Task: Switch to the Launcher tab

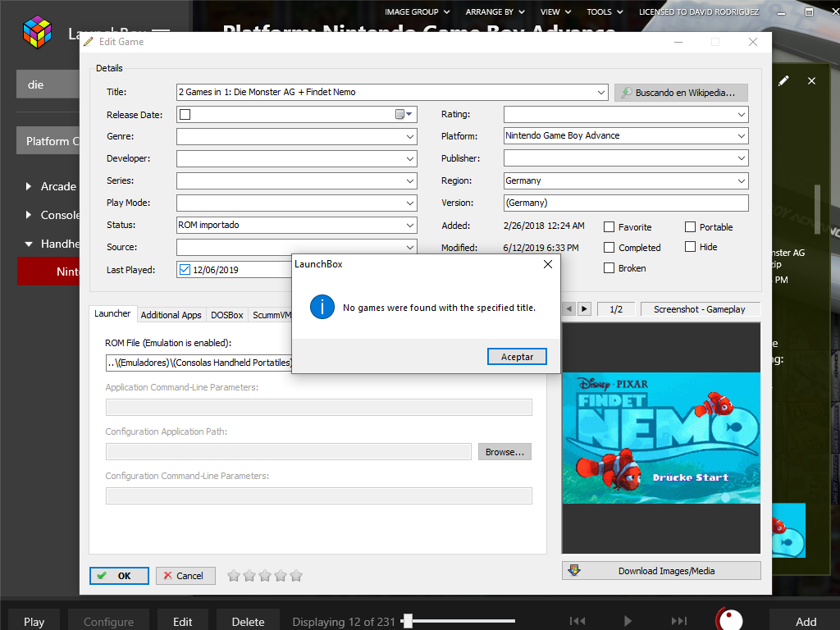Action: [112, 313]
